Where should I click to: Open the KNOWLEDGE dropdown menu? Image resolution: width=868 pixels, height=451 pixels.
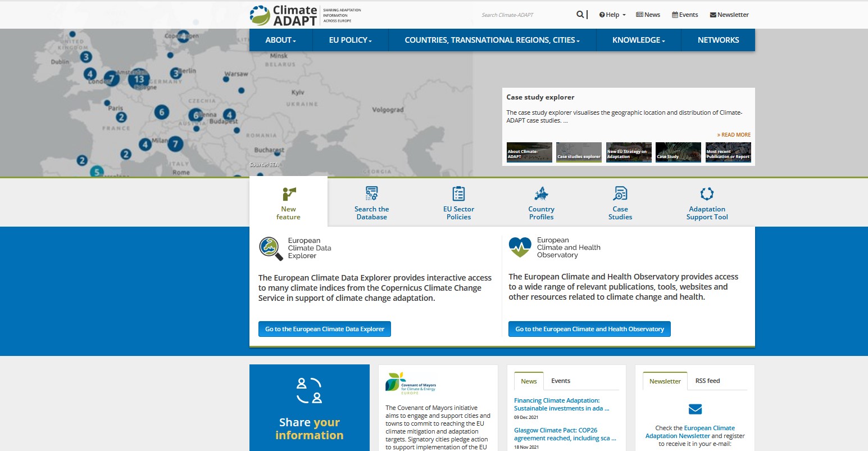point(638,40)
